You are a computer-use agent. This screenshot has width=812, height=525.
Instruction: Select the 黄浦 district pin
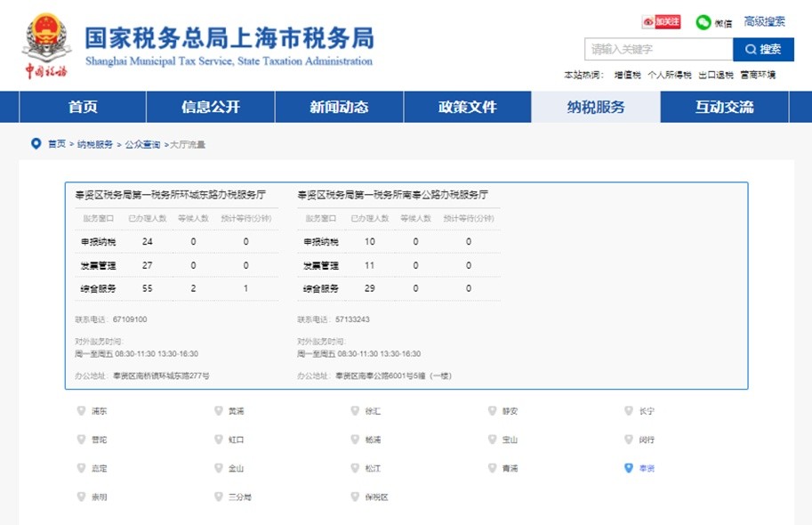click(219, 411)
